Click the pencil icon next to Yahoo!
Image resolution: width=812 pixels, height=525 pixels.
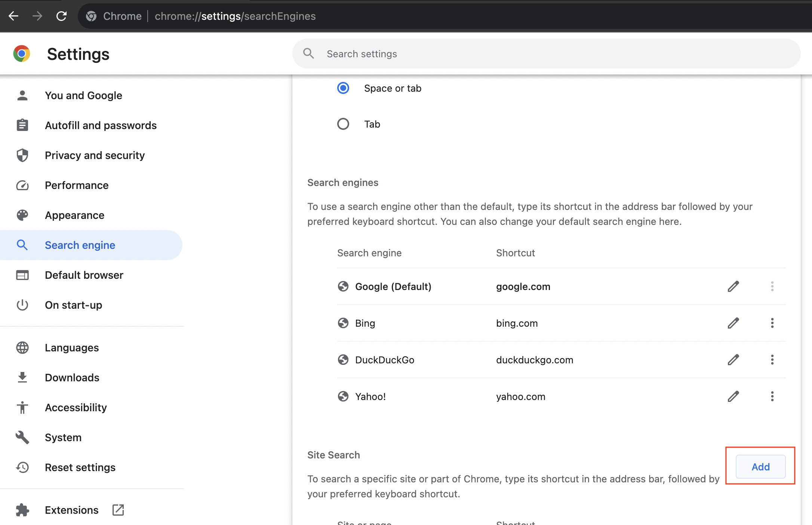click(x=733, y=396)
